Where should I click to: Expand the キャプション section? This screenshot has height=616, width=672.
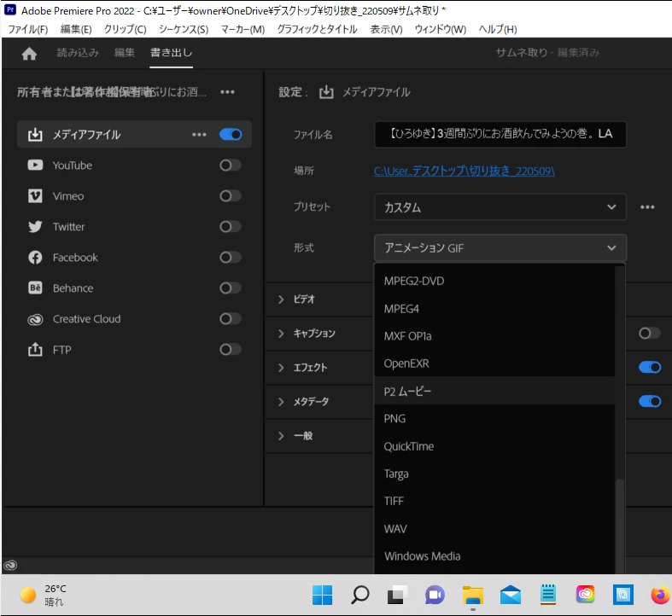(281, 334)
